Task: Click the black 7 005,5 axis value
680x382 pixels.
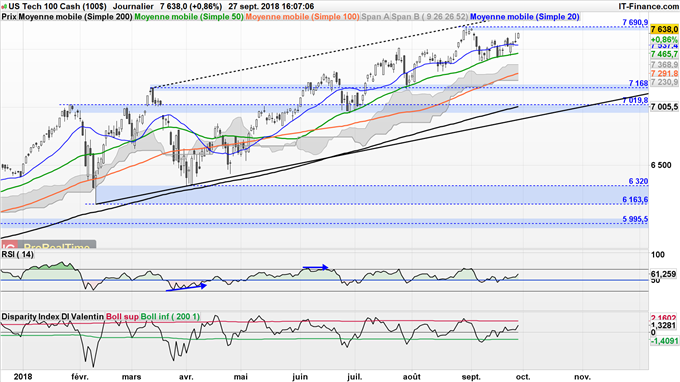Action: [664, 107]
